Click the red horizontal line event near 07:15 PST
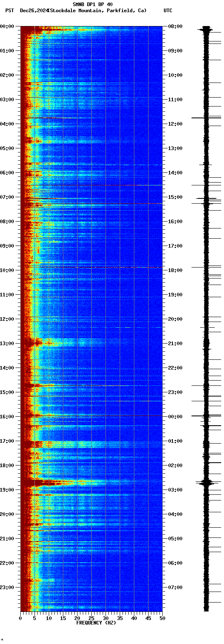The image size is (224, 644). [x=91, y=203]
